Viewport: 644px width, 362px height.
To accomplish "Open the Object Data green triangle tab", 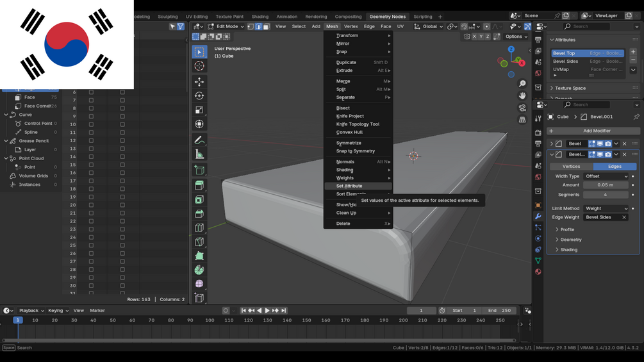I will (538, 261).
